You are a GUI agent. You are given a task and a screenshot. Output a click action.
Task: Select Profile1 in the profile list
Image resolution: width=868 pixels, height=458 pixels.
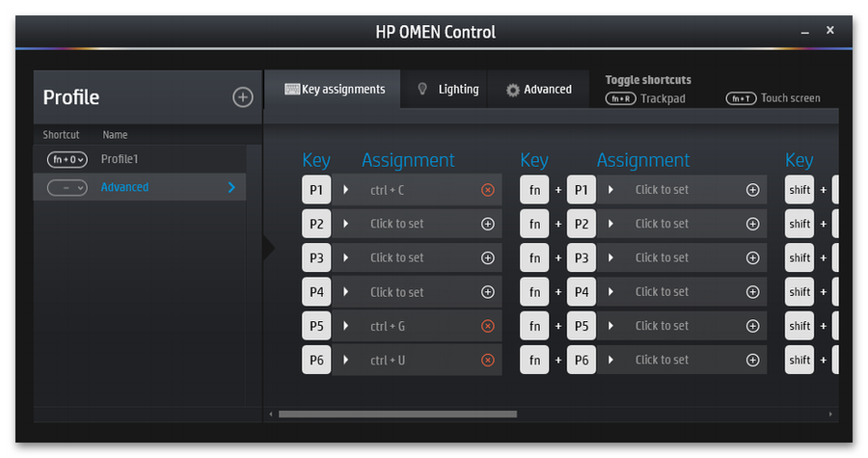click(122, 159)
